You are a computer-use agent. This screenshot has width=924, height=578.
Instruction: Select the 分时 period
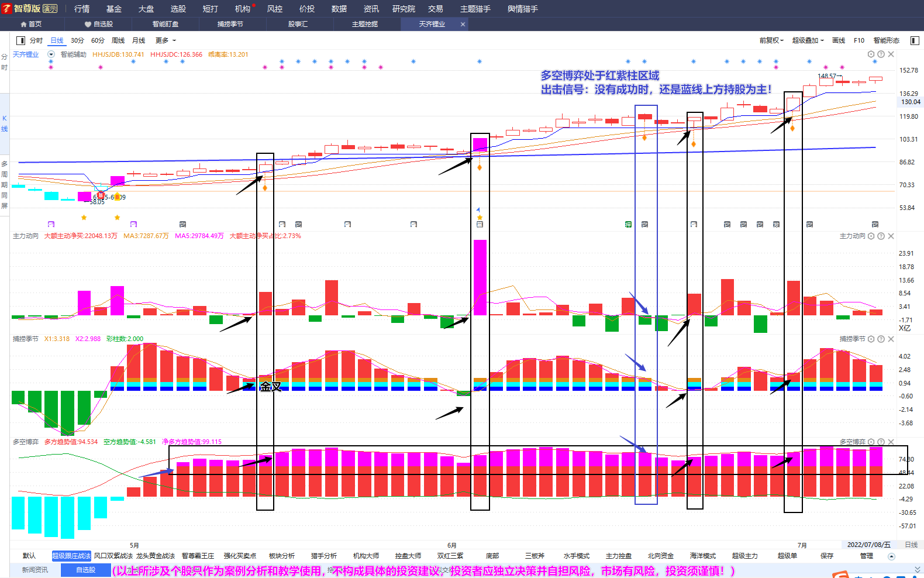tap(36, 40)
